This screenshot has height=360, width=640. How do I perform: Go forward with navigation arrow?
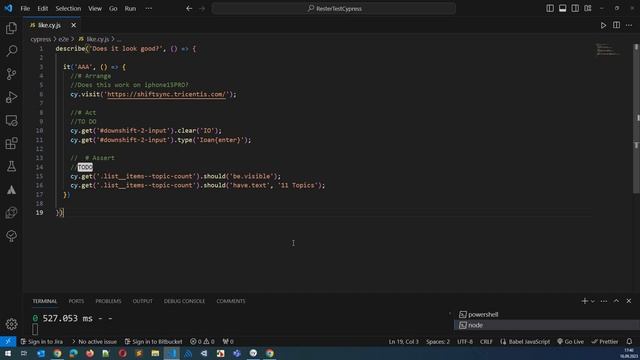202,8
